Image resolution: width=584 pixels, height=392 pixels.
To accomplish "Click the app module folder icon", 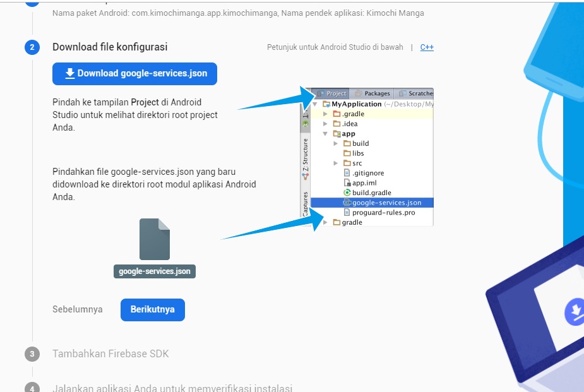I will pyautogui.click(x=337, y=134).
